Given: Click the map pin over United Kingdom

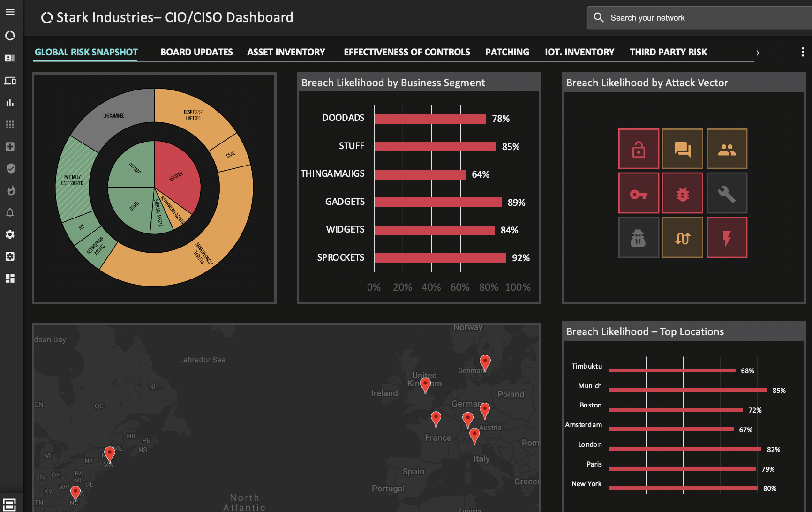Looking at the screenshot, I should pyautogui.click(x=425, y=384).
